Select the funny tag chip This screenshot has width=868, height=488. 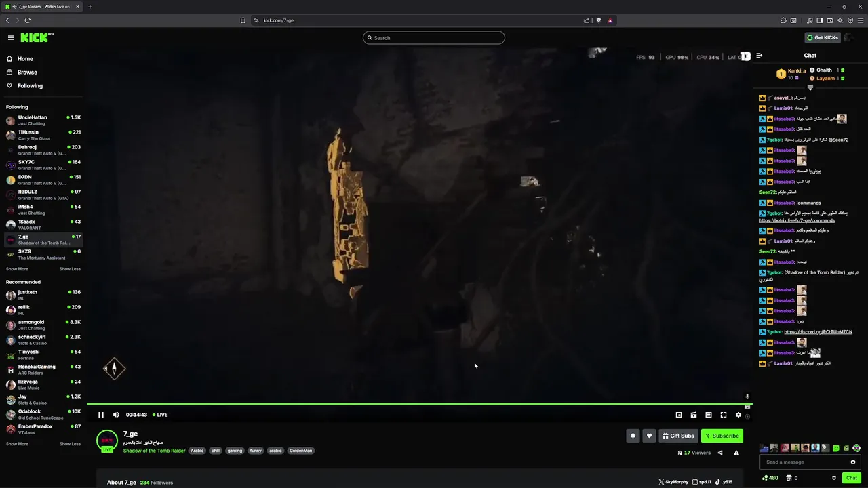tap(256, 451)
